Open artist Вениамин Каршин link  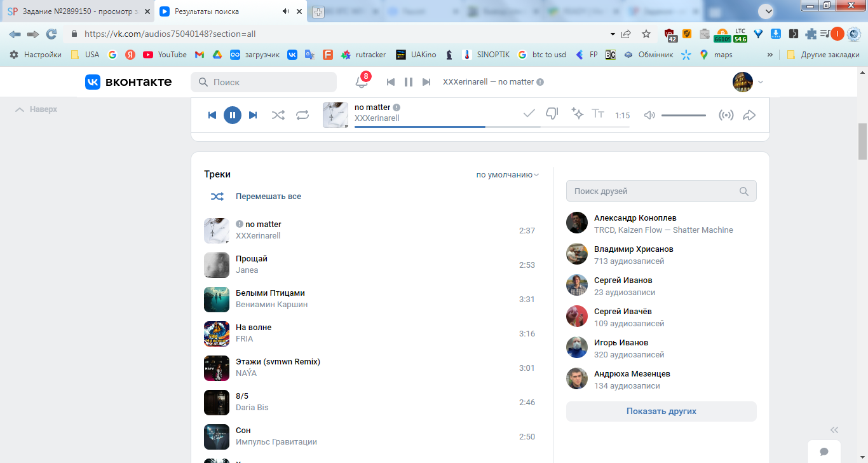[271, 305]
